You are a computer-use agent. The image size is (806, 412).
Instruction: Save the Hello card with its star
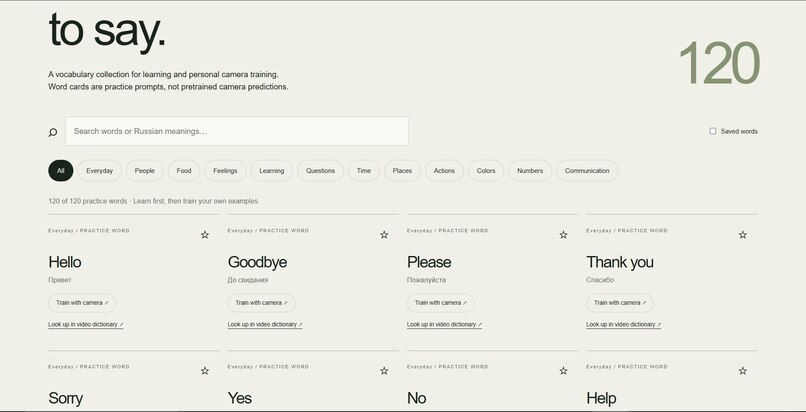(205, 235)
